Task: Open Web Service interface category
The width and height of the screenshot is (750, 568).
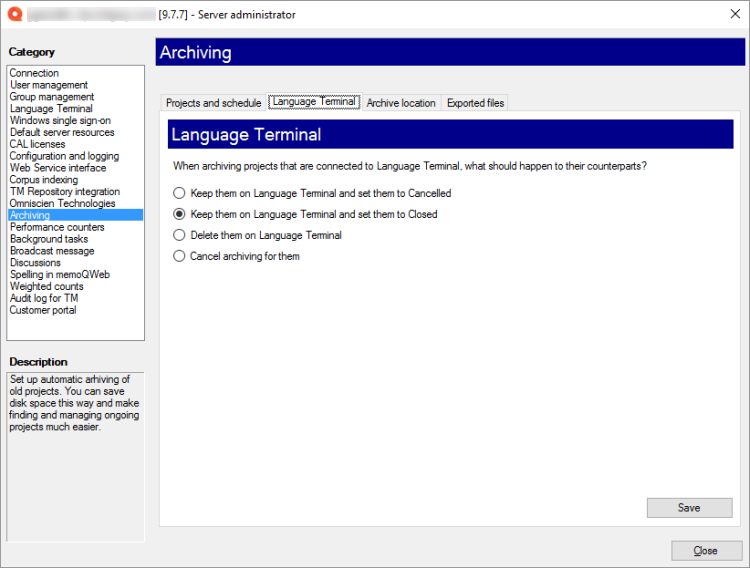Action: click(x=76, y=168)
